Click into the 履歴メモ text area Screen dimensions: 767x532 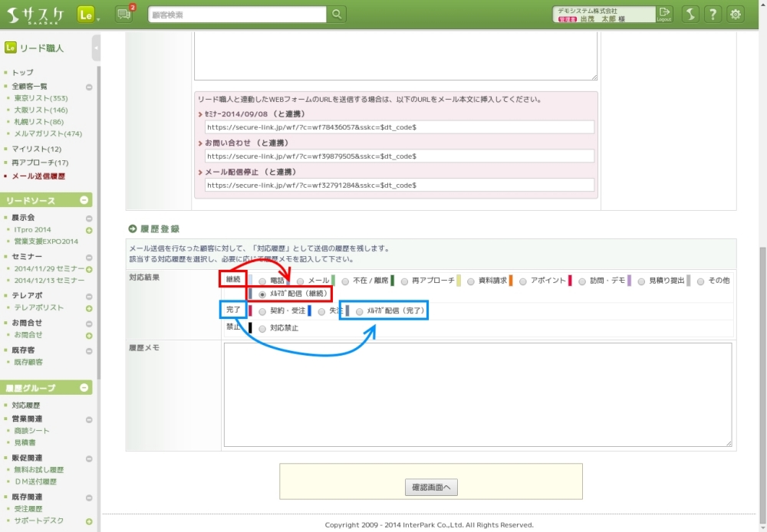pos(477,394)
